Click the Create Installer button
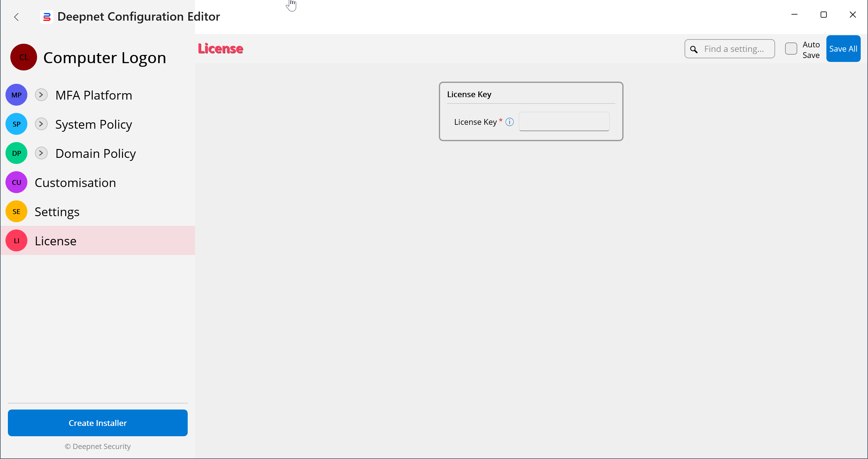The image size is (868, 459). tap(98, 423)
